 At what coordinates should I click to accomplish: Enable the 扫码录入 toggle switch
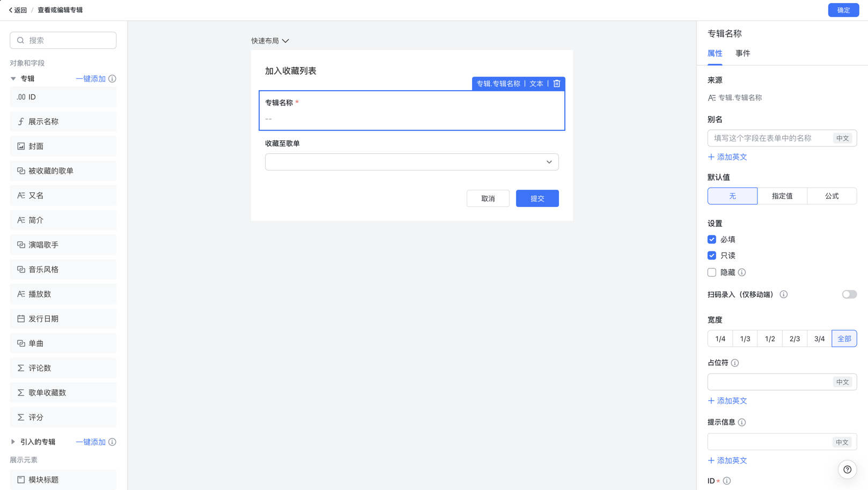(x=849, y=294)
